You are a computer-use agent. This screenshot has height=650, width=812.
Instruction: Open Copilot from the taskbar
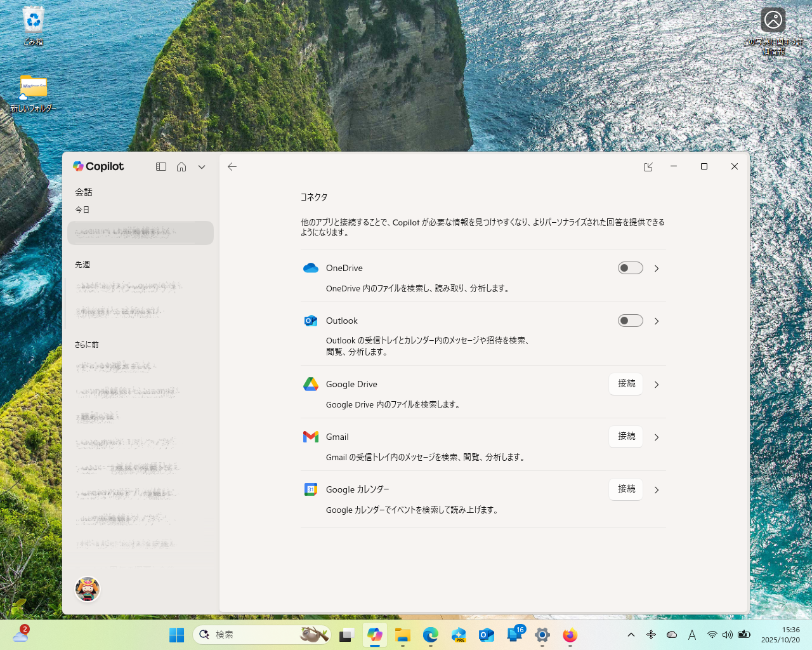click(x=374, y=634)
